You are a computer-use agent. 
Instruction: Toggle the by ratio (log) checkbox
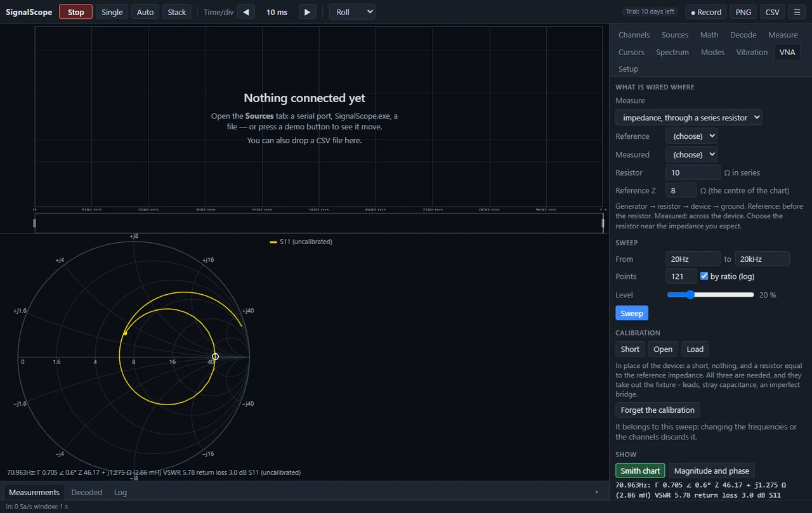pyautogui.click(x=704, y=276)
